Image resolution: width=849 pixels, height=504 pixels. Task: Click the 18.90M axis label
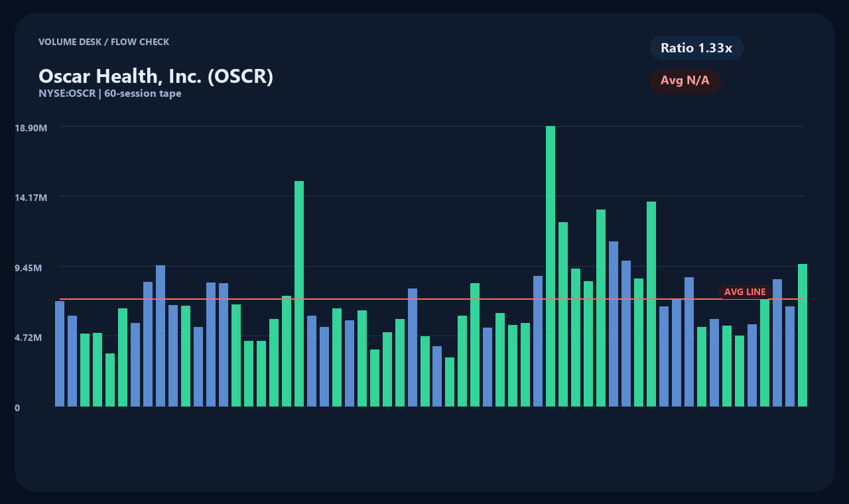point(31,127)
